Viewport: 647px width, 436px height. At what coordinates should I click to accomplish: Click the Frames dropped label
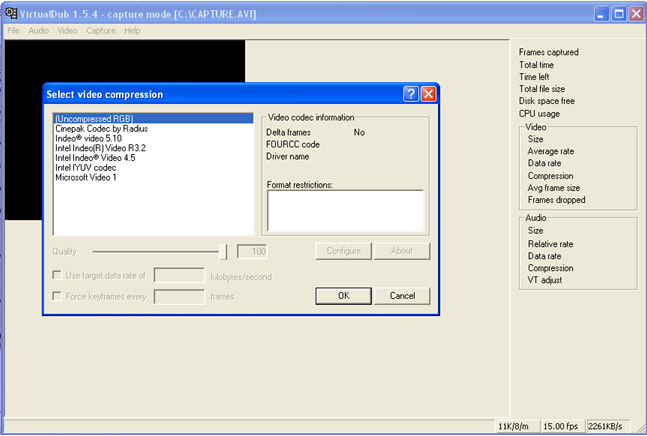pos(556,200)
